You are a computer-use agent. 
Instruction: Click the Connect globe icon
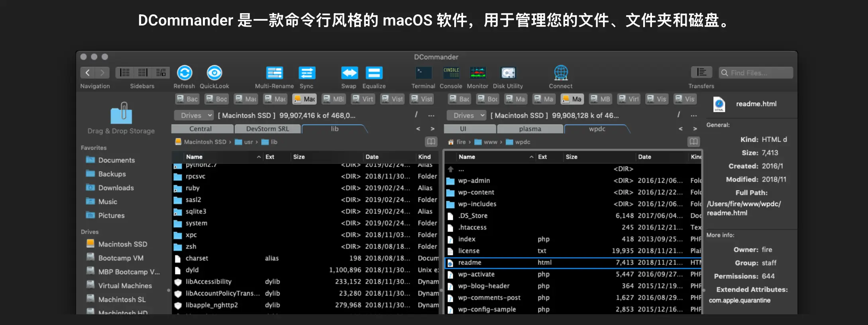(560, 73)
